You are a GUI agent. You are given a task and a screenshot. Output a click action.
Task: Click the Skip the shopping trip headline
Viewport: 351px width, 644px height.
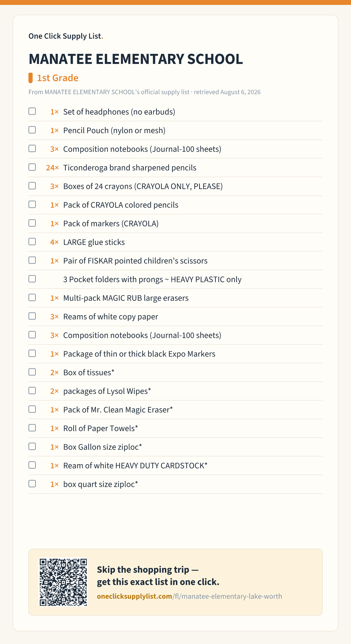click(x=158, y=576)
